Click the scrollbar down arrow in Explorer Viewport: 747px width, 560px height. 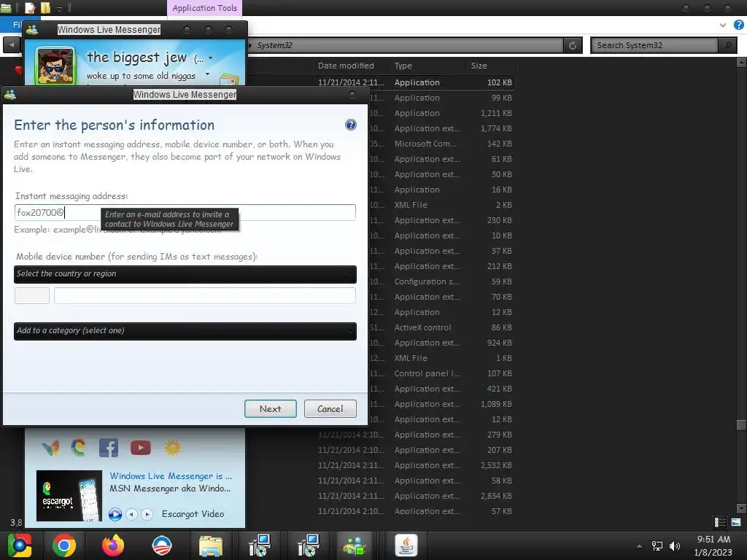741,508
